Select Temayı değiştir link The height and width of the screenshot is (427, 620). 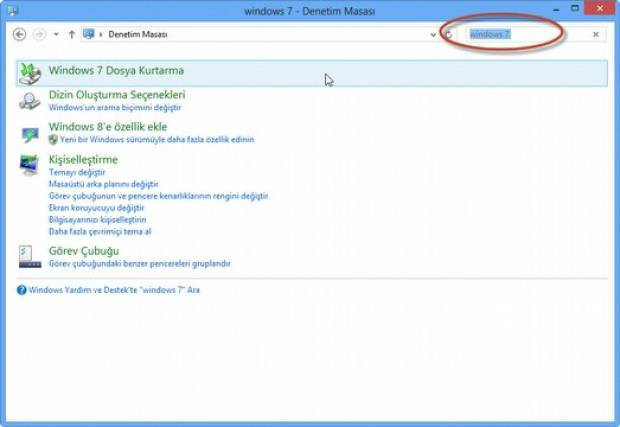[77, 172]
